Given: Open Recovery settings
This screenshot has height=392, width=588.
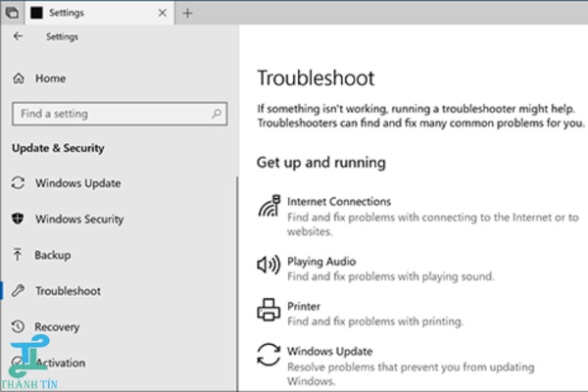Looking at the screenshot, I should [x=57, y=326].
